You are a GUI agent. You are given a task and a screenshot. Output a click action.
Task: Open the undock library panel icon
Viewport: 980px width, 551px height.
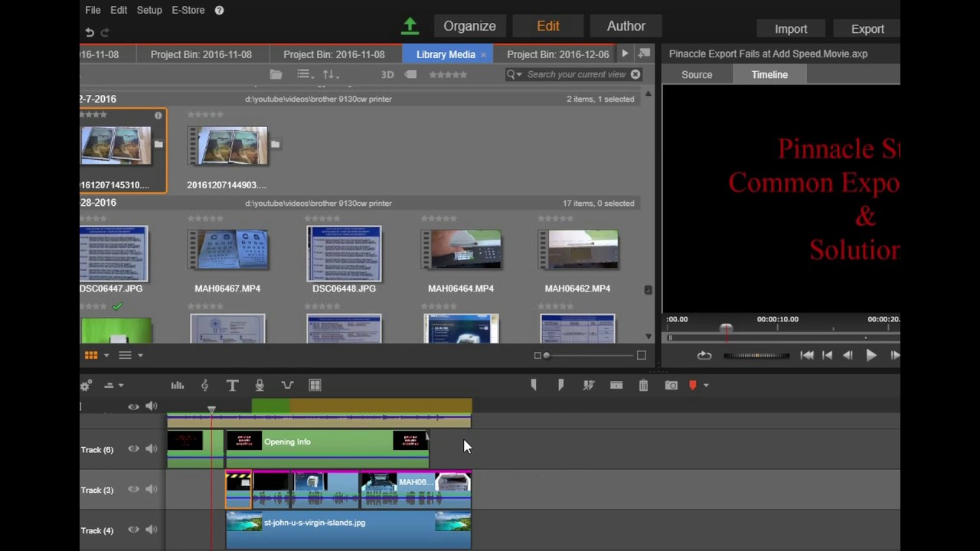tap(644, 54)
